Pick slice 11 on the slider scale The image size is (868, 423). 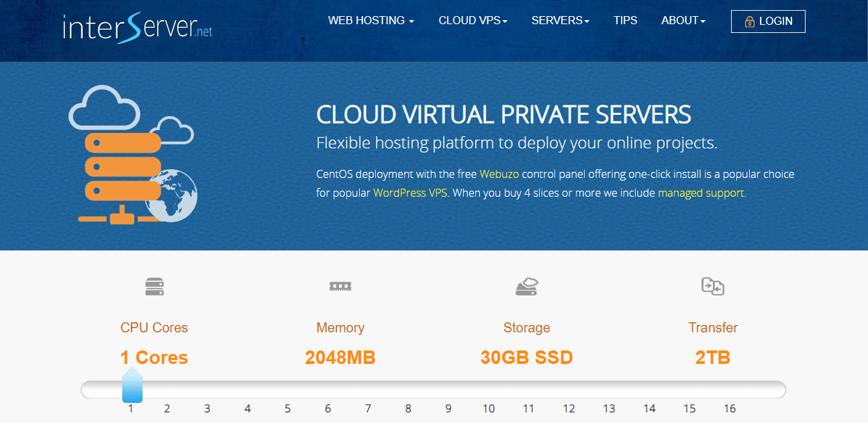529,408
